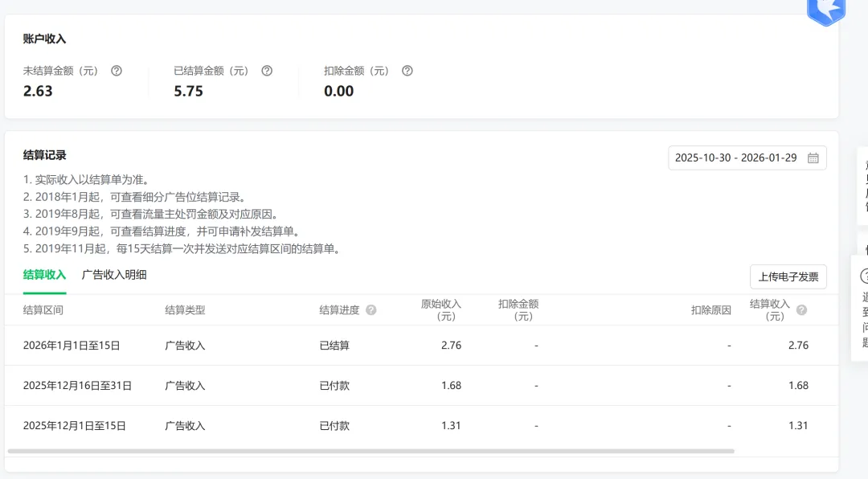868x479 pixels.
Task: Click the 上传电子发票 button
Action: pyautogui.click(x=788, y=277)
